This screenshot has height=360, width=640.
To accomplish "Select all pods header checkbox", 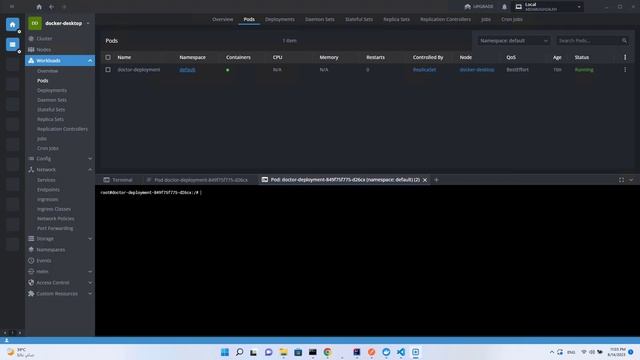I will (x=108, y=58).
